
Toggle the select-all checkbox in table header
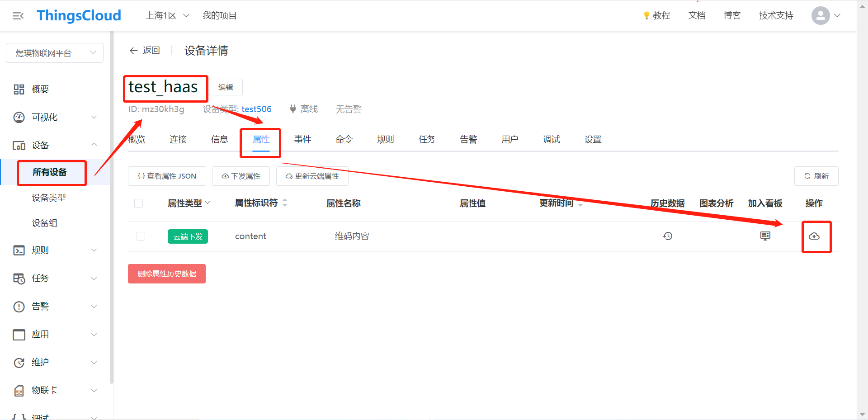[x=139, y=203]
